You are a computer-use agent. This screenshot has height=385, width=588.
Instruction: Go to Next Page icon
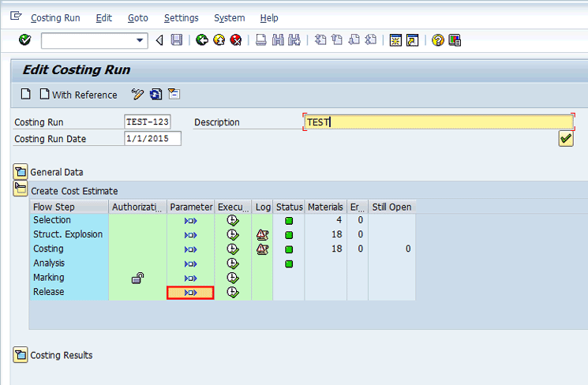click(354, 39)
